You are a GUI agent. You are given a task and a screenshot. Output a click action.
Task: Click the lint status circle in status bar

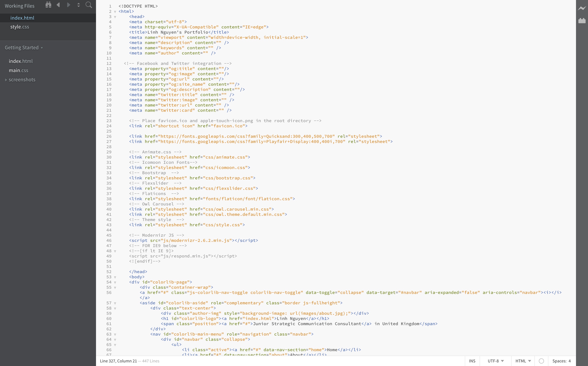coord(541,361)
